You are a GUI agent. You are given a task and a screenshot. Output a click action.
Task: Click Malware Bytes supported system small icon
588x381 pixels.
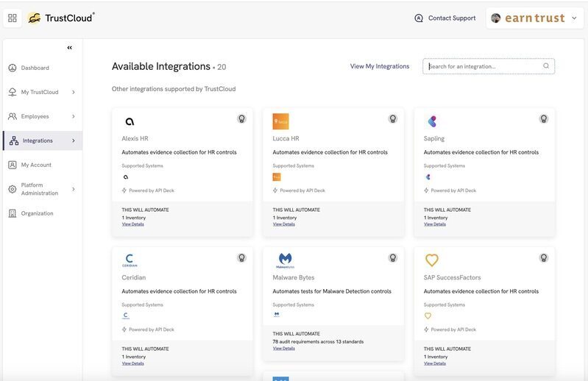[x=277, y=314]
